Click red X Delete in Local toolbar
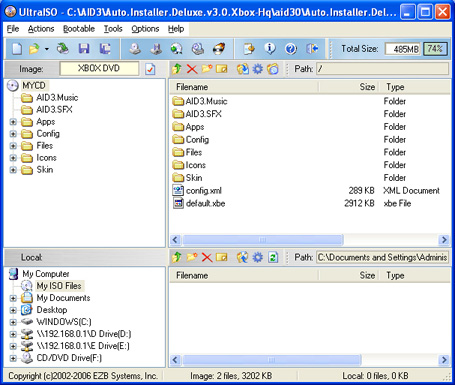This screenshot has height=385, width=455. click(x=207, y=257)
